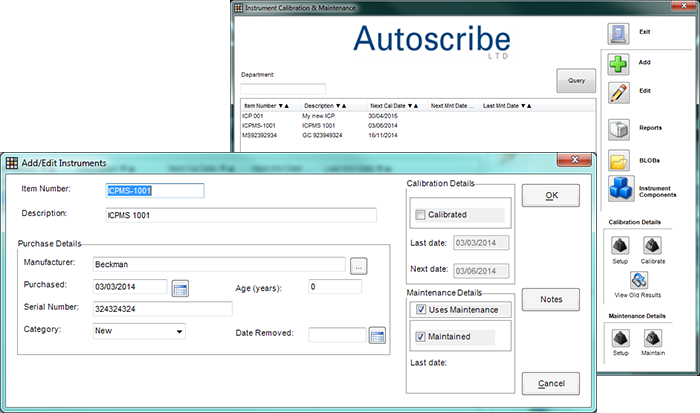Image resolution: width=700 pixels, height=413 pixels.
Task: Click the manufacturer browse ellipsis button
Action: pos(358,266)
